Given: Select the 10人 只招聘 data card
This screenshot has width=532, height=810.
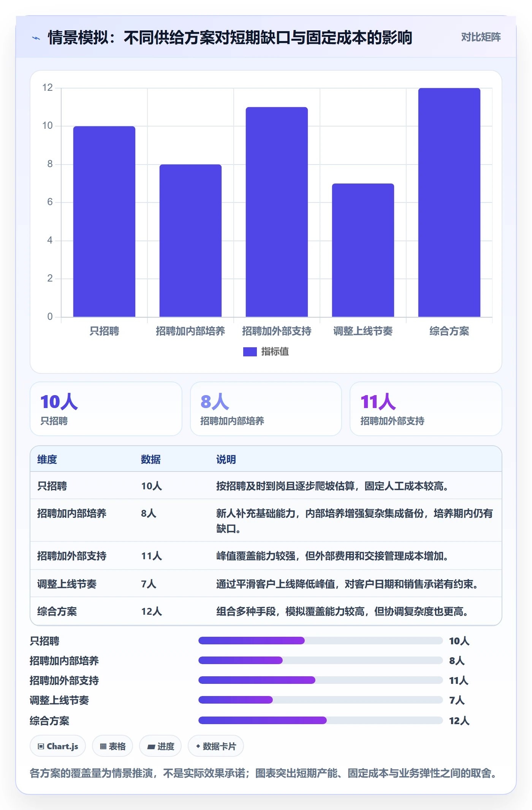Looking at the screenshot, I should pos(106,409).
